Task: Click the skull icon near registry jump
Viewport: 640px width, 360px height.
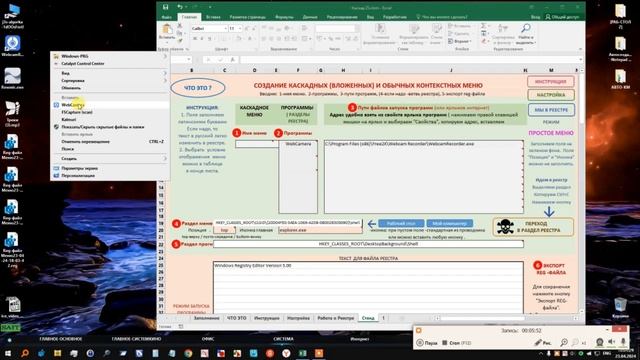Action: click(x=505, y=227)
